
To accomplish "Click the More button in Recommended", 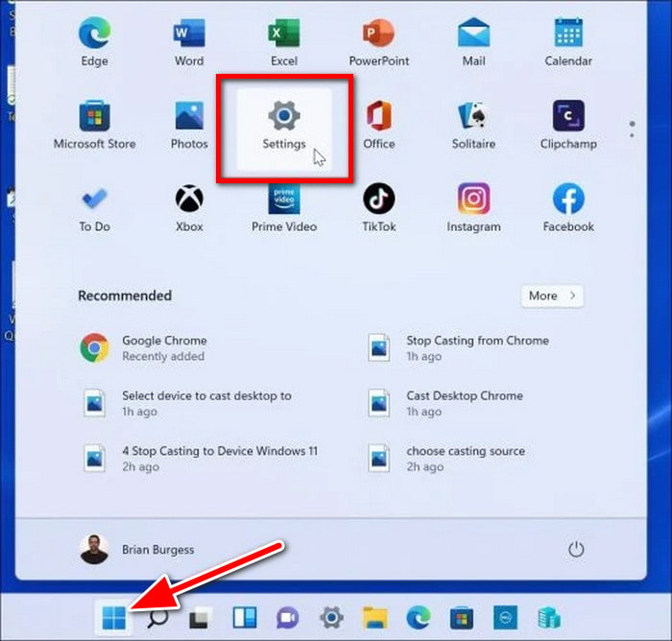I will tap(552, 296).
